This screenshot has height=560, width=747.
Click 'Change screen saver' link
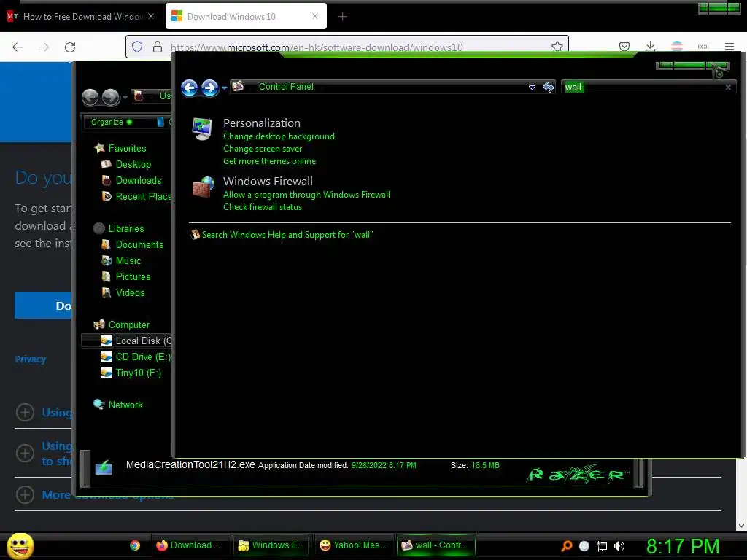pyautogui.click(x=263, y=149)
